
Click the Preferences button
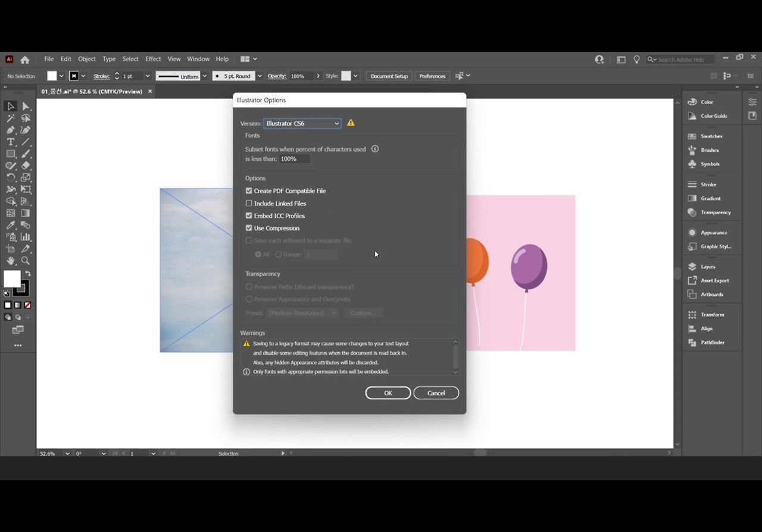click(432, 76)
